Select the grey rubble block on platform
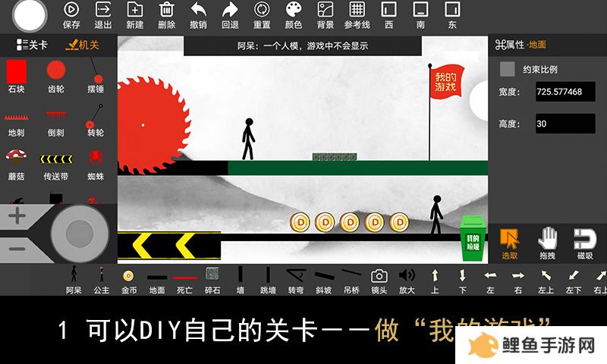This screenshot has height=364, width=607. (335, 157)
